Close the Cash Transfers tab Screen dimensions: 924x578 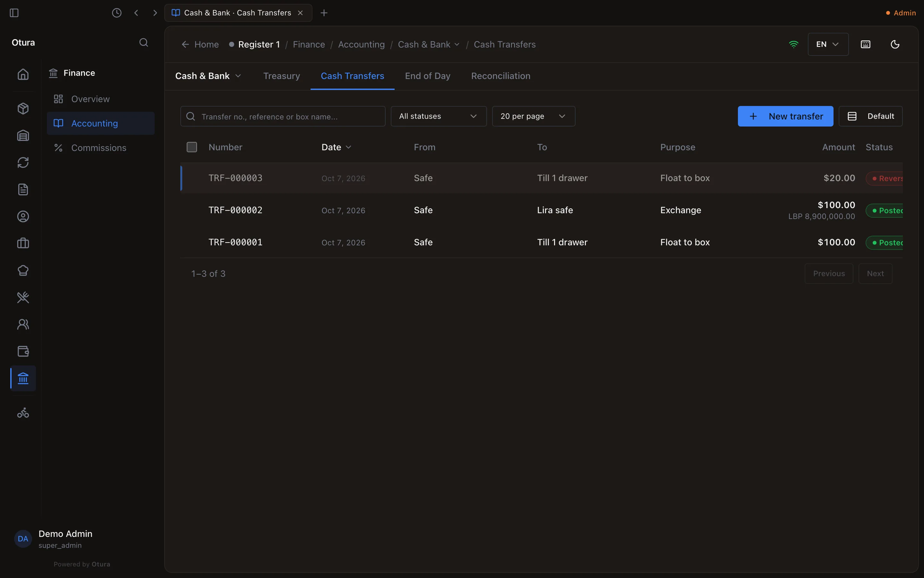pos(300,13)
